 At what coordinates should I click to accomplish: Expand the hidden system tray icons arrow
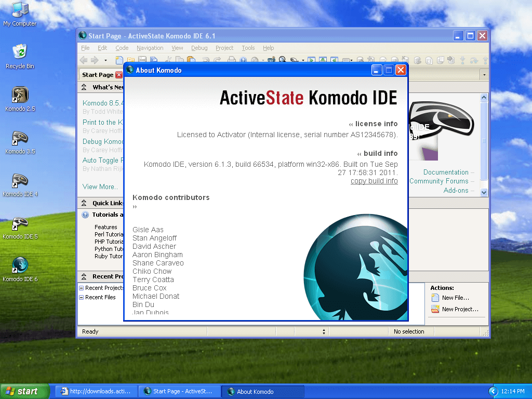coord(493,392)
